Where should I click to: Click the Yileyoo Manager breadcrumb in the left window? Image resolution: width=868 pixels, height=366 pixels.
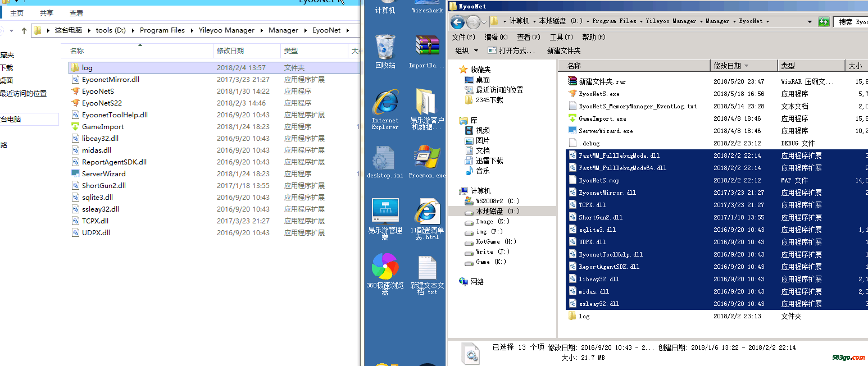pos(226,30)
